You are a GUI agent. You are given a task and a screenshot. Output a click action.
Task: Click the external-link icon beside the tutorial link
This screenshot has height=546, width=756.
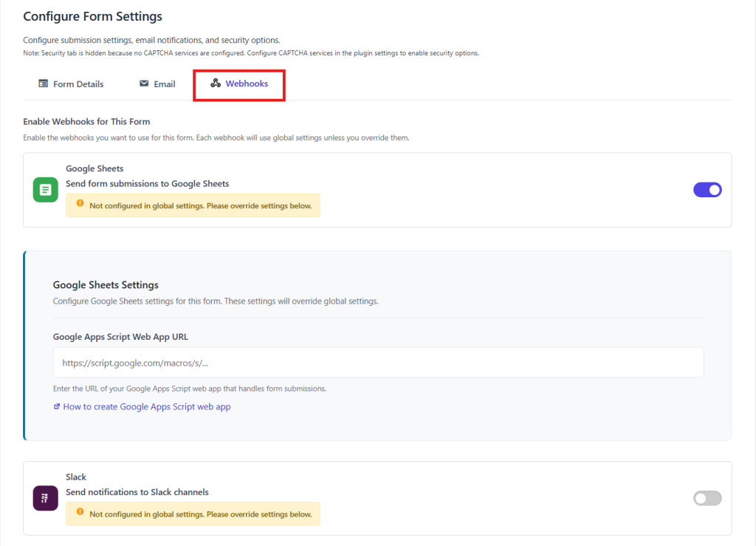pos(57,406)
